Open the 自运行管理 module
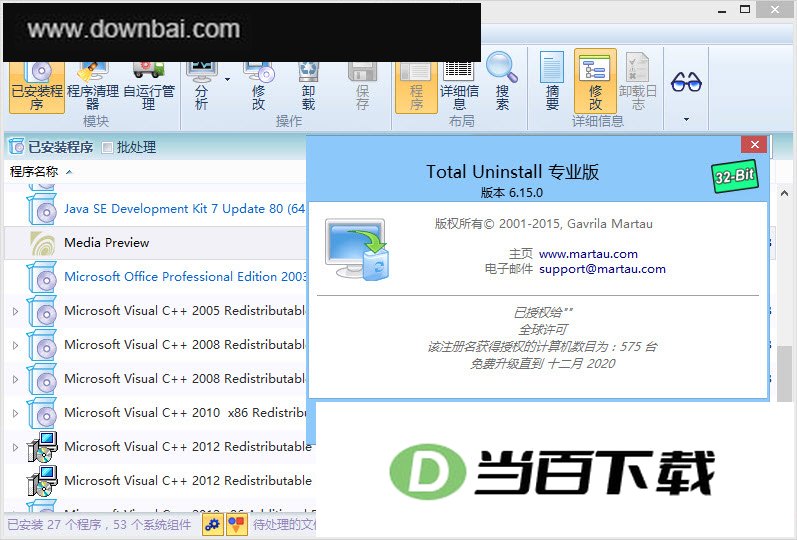The width and height of the screenshot is (797, 540). click(x=148, y=86)
